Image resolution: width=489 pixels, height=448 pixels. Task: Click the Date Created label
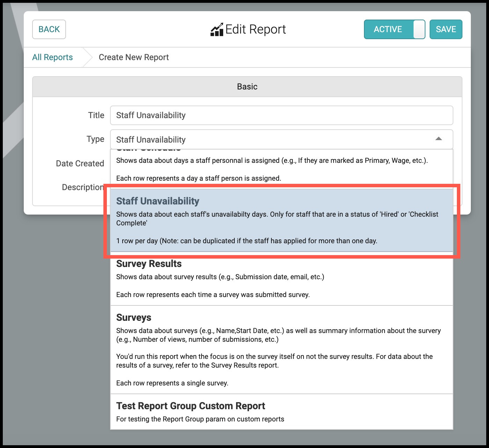point(80,164)
